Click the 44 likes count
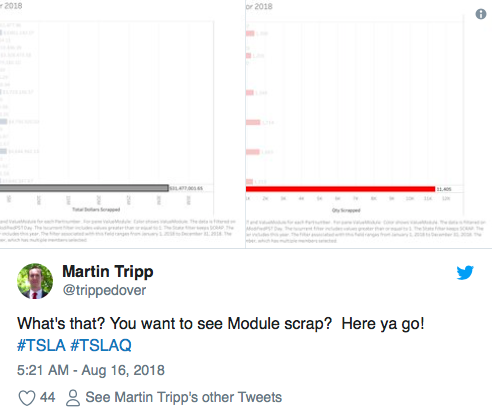Screen dimensions: 492x420 tap(47, 397)
